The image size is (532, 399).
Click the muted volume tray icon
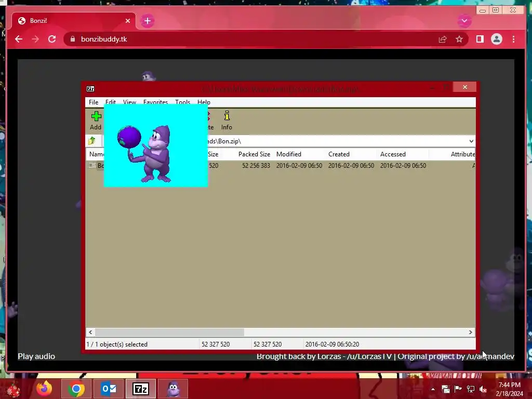coord(483,389)
